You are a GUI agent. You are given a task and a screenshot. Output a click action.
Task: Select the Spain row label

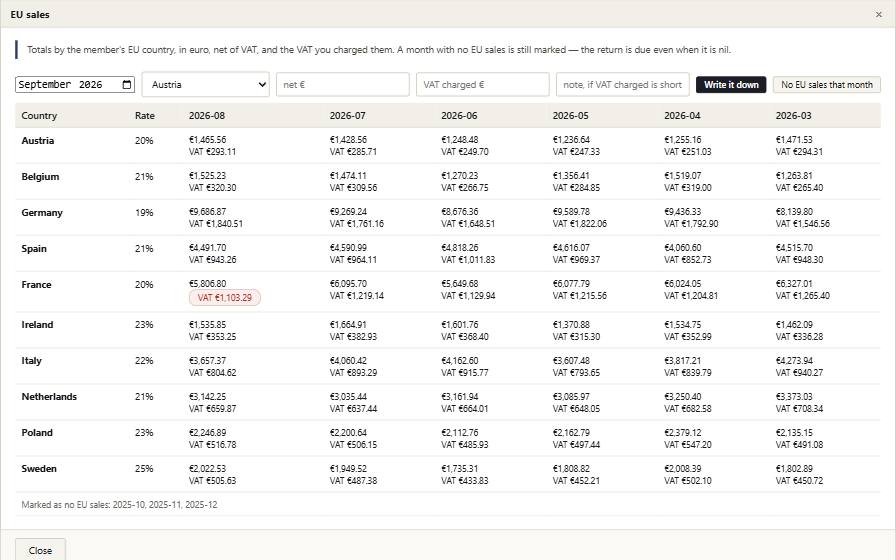[34, 249]
